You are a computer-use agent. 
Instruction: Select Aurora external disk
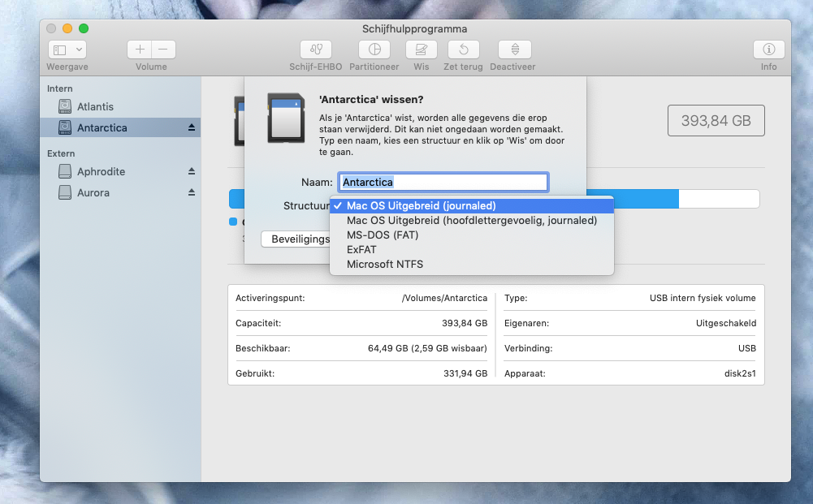tap(120, 192)
